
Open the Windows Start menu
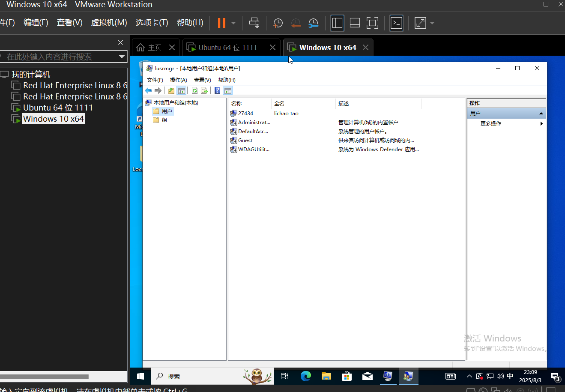pos(141,376)
